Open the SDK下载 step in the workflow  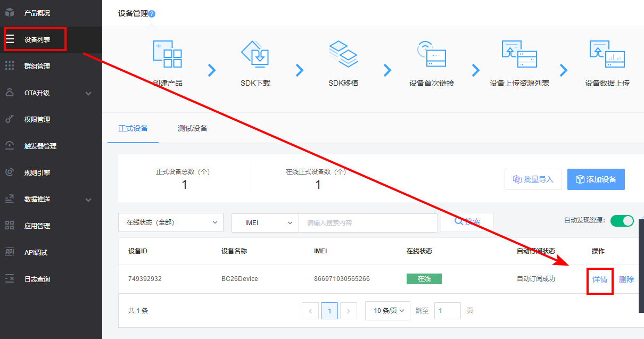[x=257, y=64]
